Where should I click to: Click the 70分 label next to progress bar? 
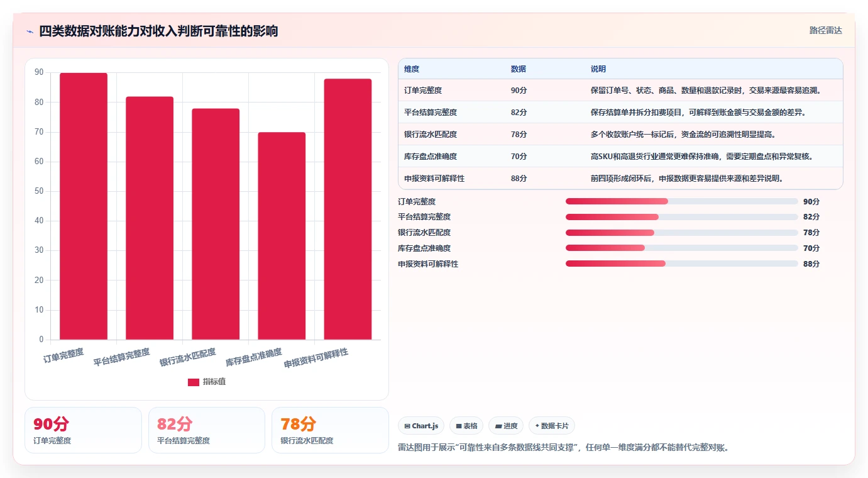[x=811, y=248]
